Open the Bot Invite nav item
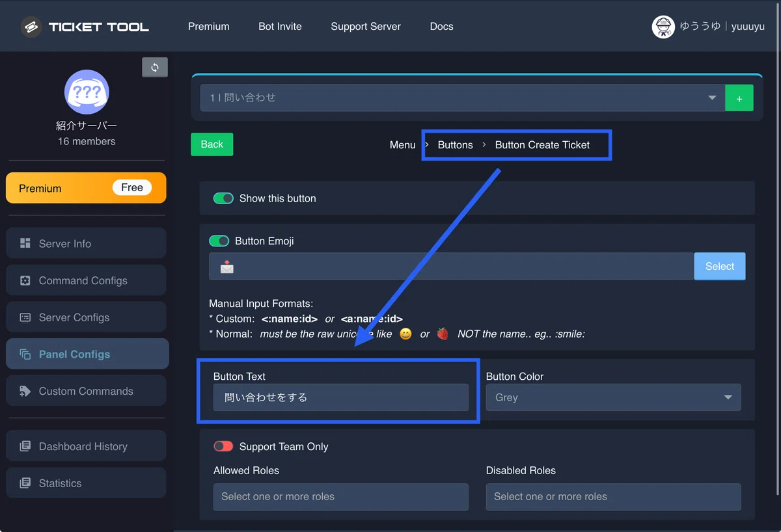 click(x=280, y=27)
